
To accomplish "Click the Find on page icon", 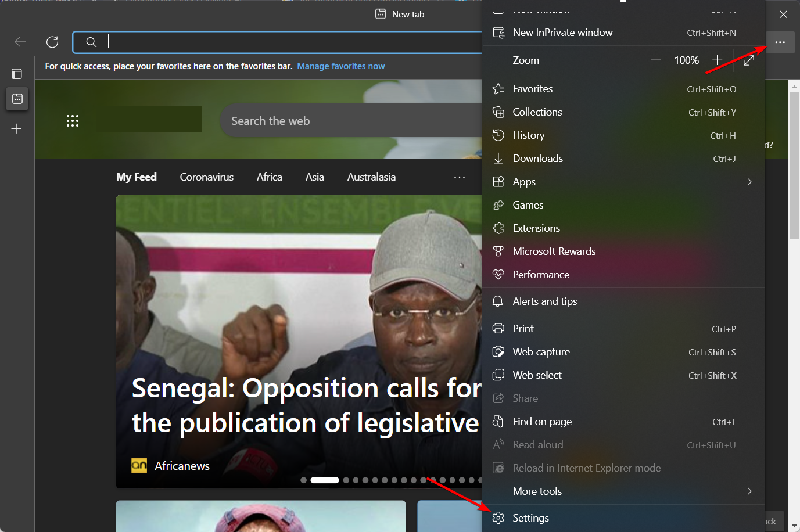I will point(498,422).
